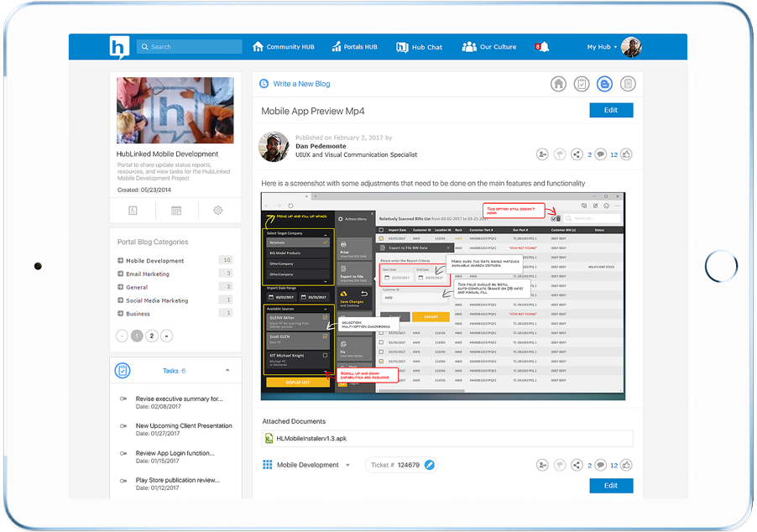Open portal info icon under portal description
The image size is (757, 532).
point(133,211)
